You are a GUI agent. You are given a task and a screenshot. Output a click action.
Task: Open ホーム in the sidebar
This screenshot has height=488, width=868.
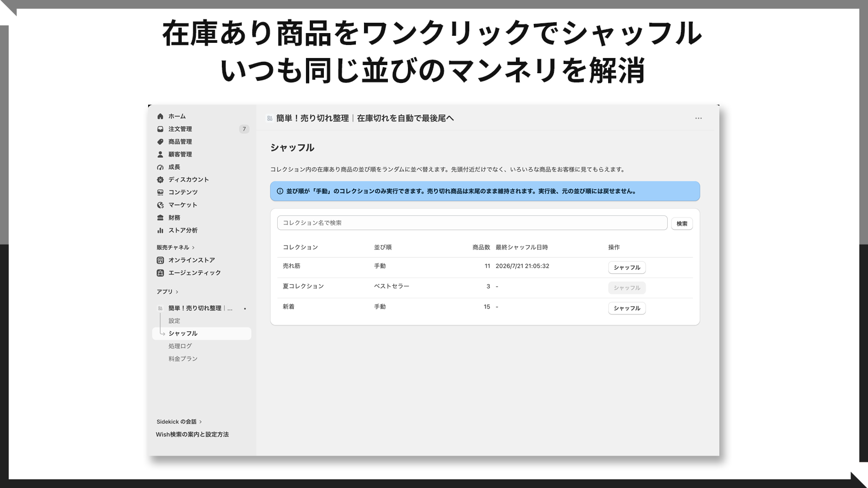click(x=177, y=116)
